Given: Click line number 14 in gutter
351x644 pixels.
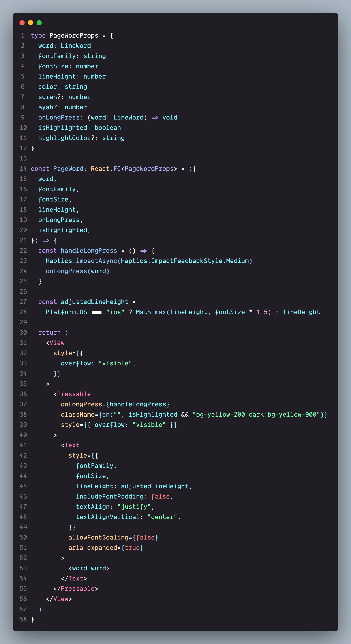Looking at the screenshot, I should click(23, 169).
